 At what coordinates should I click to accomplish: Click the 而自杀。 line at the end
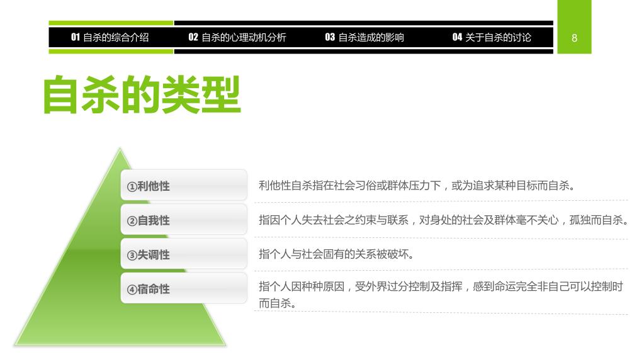click(x=277, y=303)
